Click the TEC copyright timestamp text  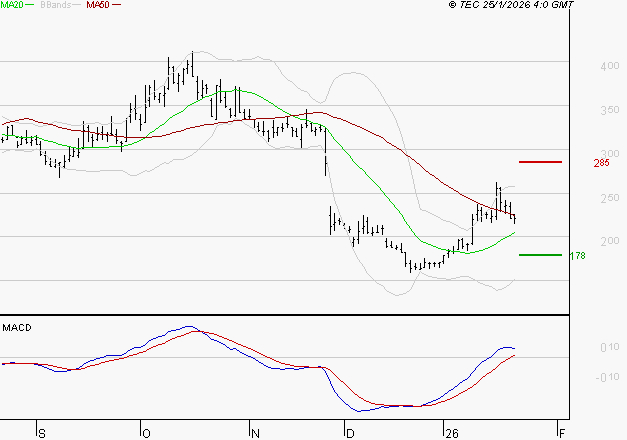coord(511,5)
